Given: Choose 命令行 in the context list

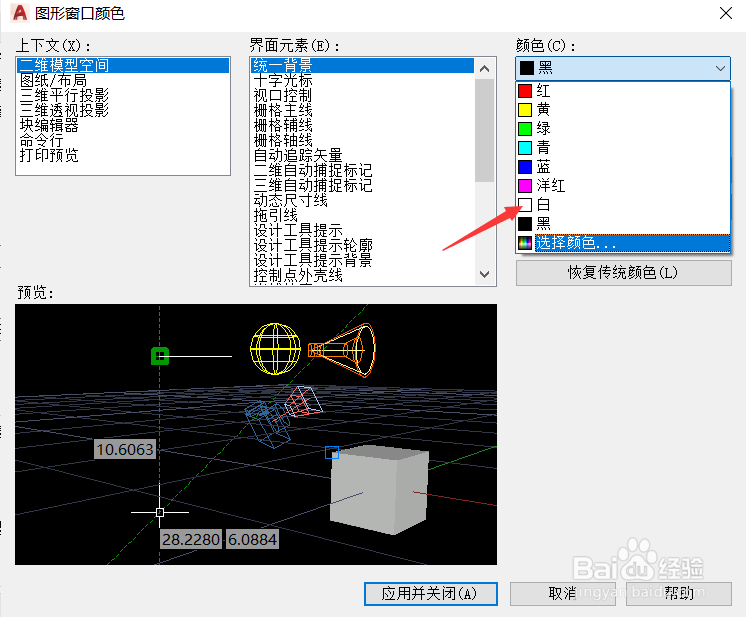Looking at the screenshot, I should point(123,140).
